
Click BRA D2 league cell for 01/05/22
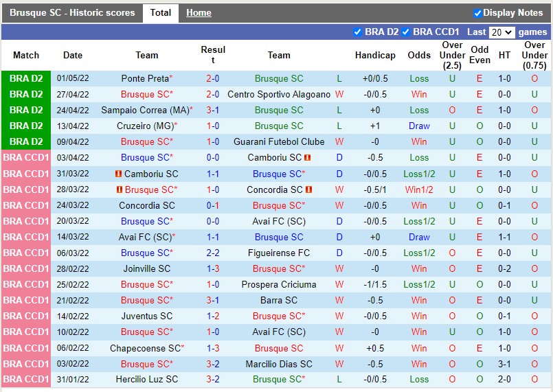[26, 79]
